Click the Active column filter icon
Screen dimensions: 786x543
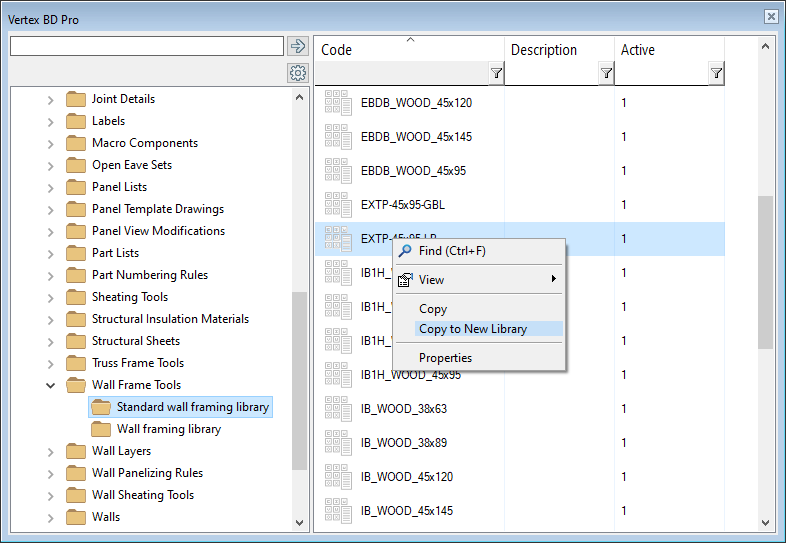click(x=716, y=73)
